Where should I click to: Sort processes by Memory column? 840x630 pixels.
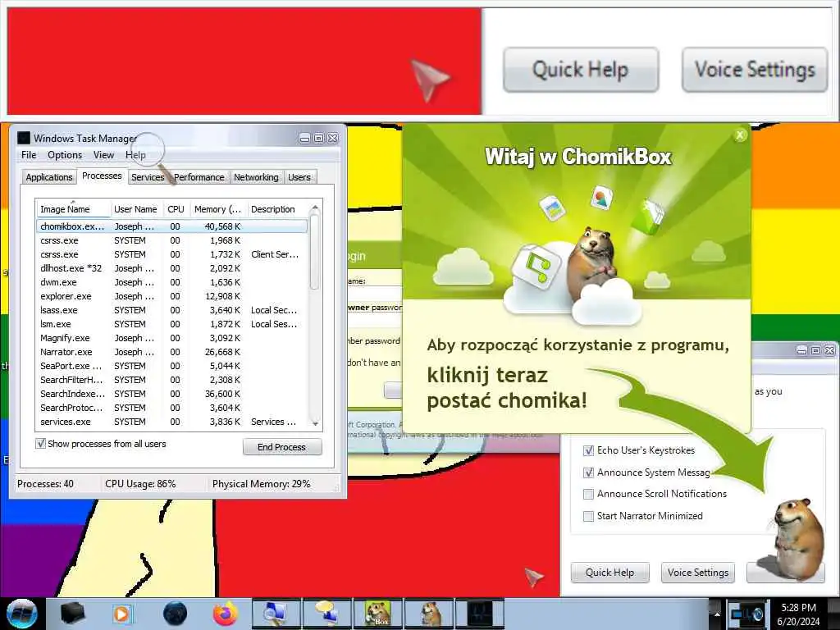[x=218, y=209]
